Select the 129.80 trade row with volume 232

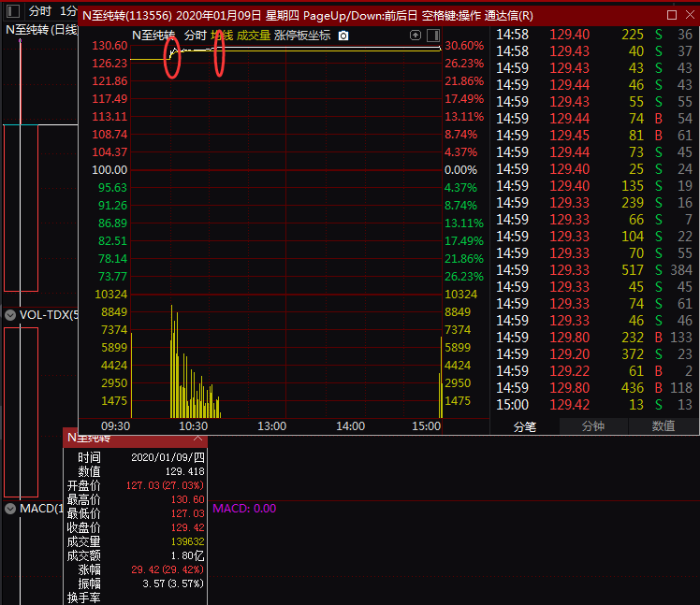[x=594, y=338]
